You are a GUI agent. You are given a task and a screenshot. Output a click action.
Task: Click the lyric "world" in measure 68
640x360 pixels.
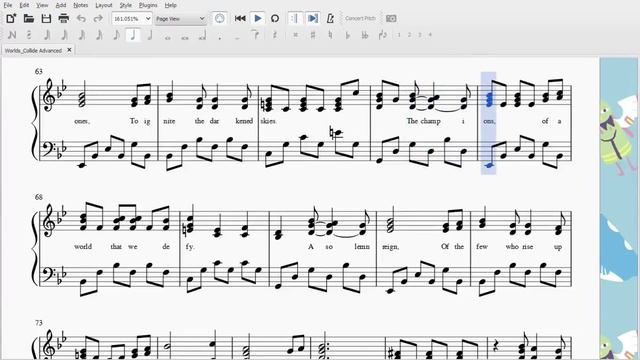pos(83,247)
